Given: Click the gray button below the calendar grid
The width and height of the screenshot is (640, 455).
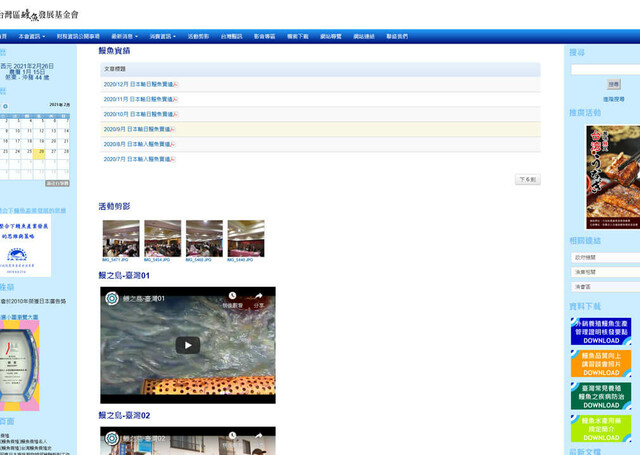Looking at the screenshot, I should click(58, 184).
